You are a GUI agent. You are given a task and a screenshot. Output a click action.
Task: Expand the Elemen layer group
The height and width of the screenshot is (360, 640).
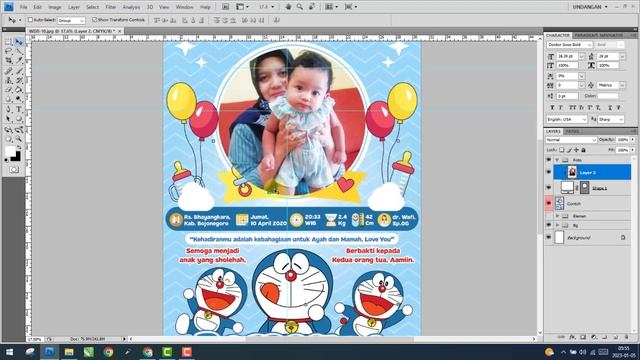click(557, 216)
